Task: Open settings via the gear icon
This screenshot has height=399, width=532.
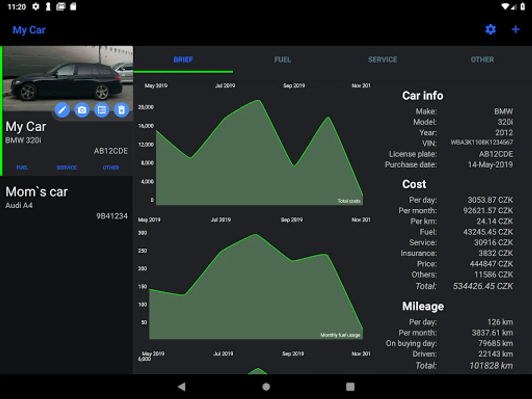Action: click(490, 30)
